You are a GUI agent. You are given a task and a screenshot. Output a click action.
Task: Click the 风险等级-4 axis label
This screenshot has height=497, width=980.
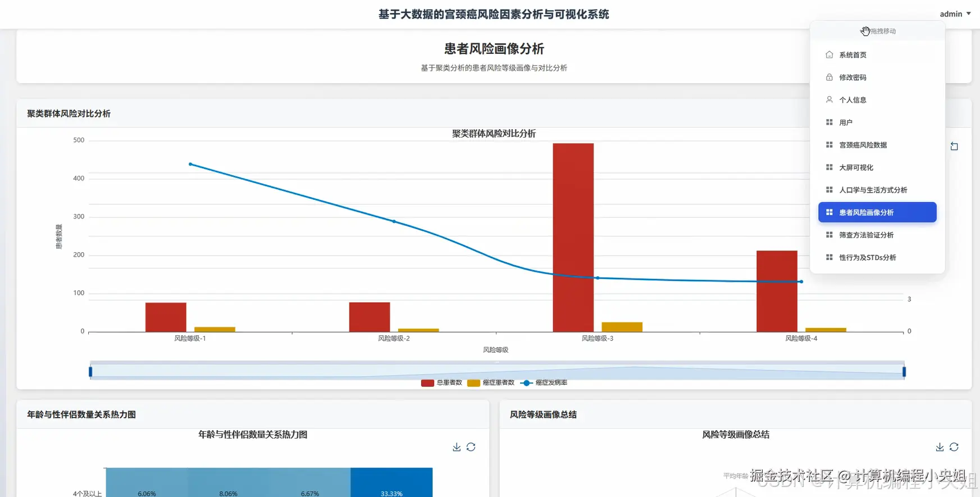click(x=801, y=339)
